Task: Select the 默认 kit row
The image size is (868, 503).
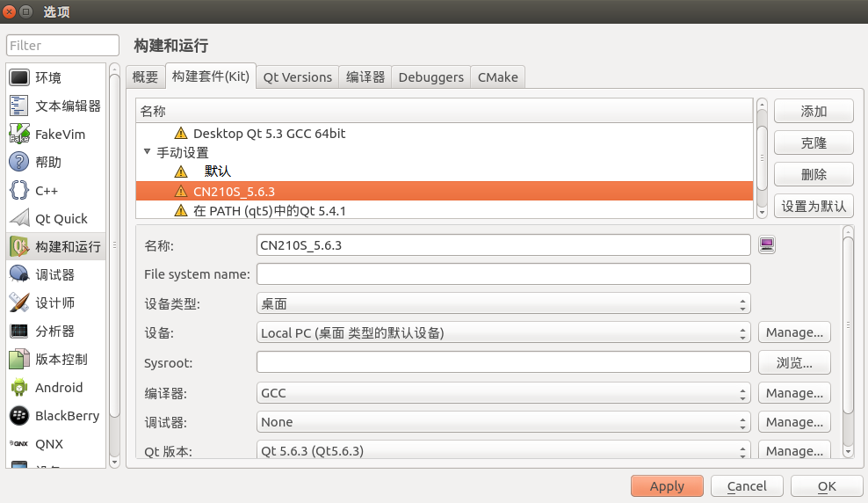Action: coord(444,171)
